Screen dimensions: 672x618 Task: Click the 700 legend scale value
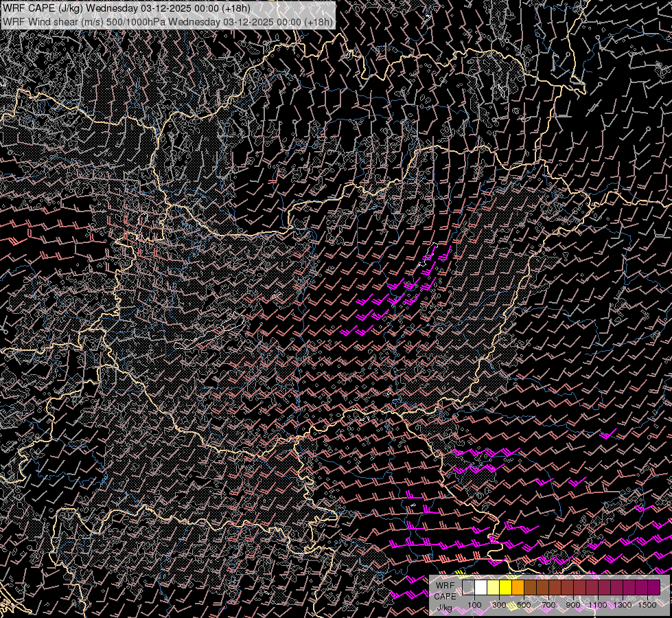click(548, 605)
